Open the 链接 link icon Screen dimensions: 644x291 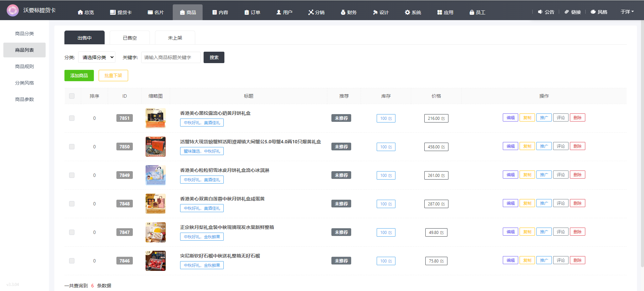point(567,12)
